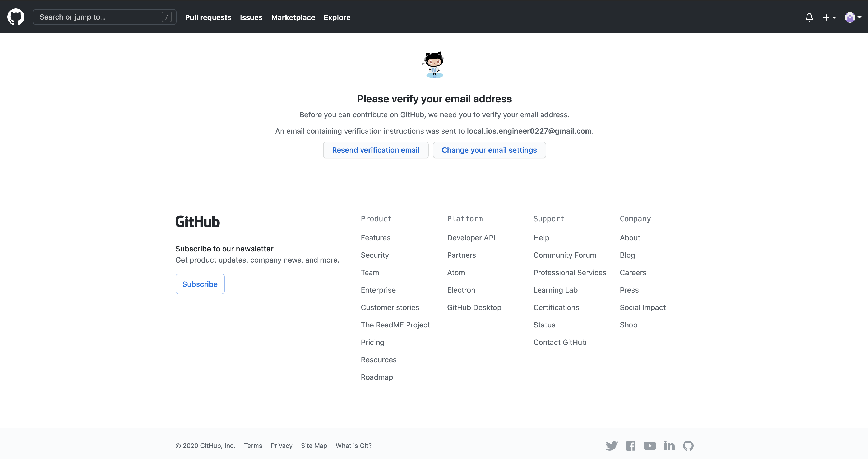Open Explore in top navigation
Viewport: 868px width, 459px height.
coord(337,17)
